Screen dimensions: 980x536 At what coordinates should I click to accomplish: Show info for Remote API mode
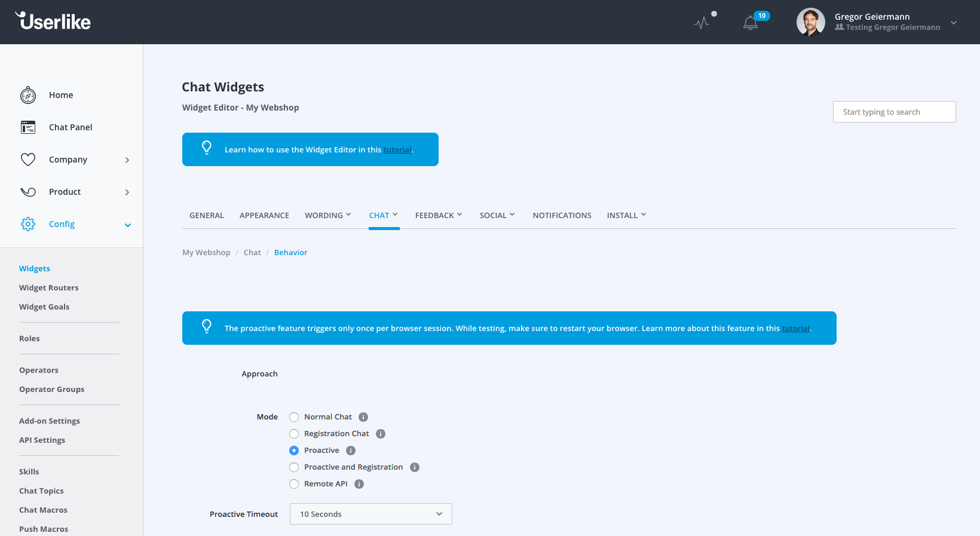[x=359, y=484]
